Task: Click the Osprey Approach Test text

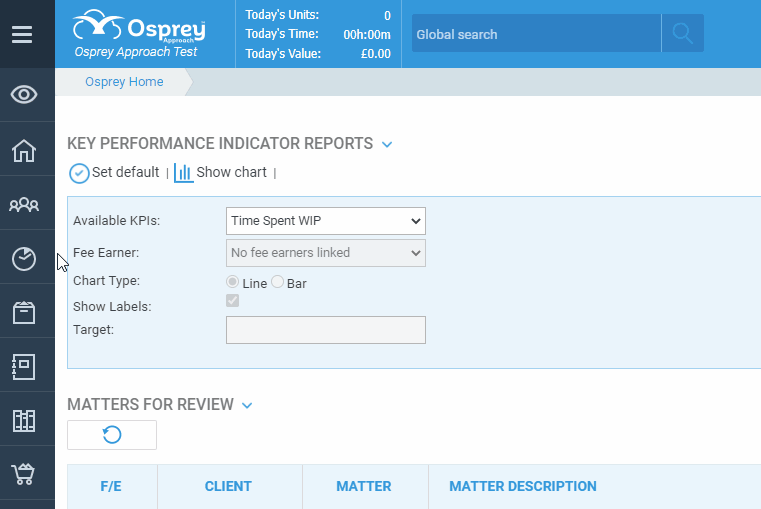Action: pos(136,52)
